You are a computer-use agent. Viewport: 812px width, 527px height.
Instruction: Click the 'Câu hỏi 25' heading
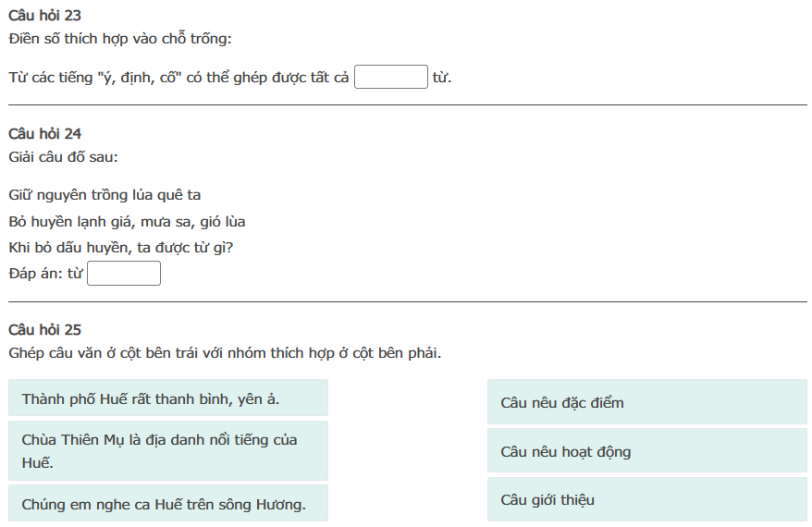(45, 330)
